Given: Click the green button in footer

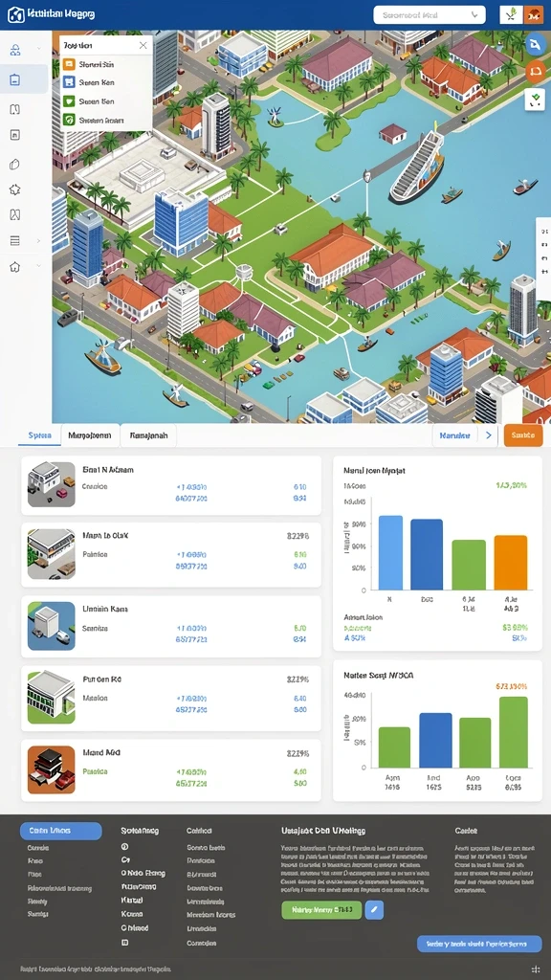Looking at the screenshot, I should tap(321, 909).
